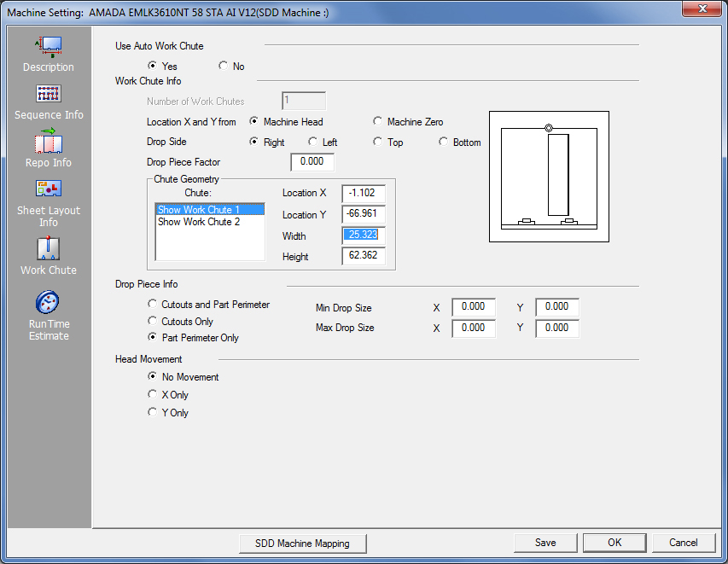
Task: Select Part Perimeter Only option
Action: pyautogui.click(x=152, y=337)
